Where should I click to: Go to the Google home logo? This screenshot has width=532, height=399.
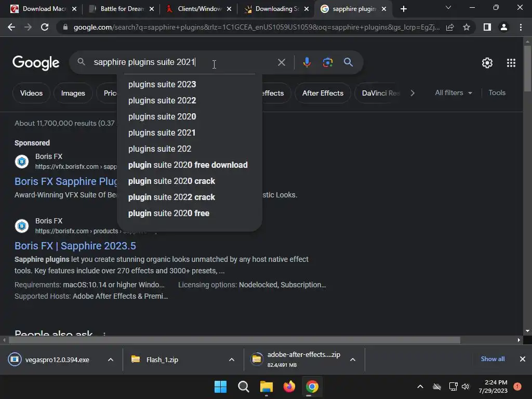(x=36, y=63)
